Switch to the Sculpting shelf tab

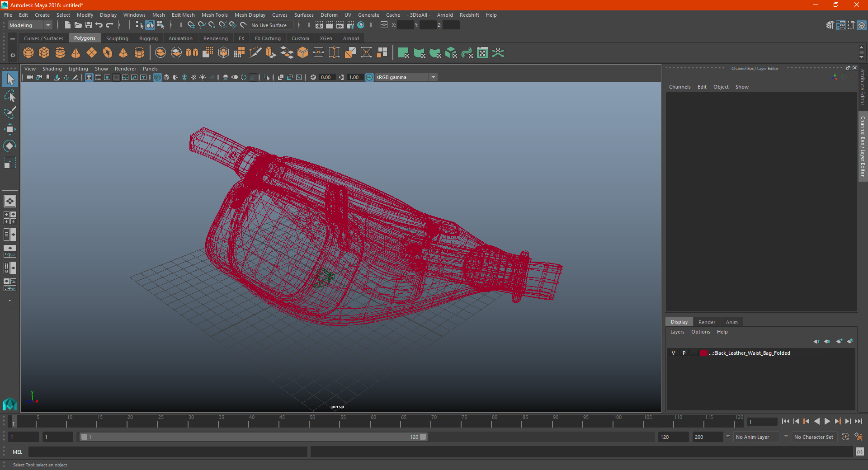[117, 38]
